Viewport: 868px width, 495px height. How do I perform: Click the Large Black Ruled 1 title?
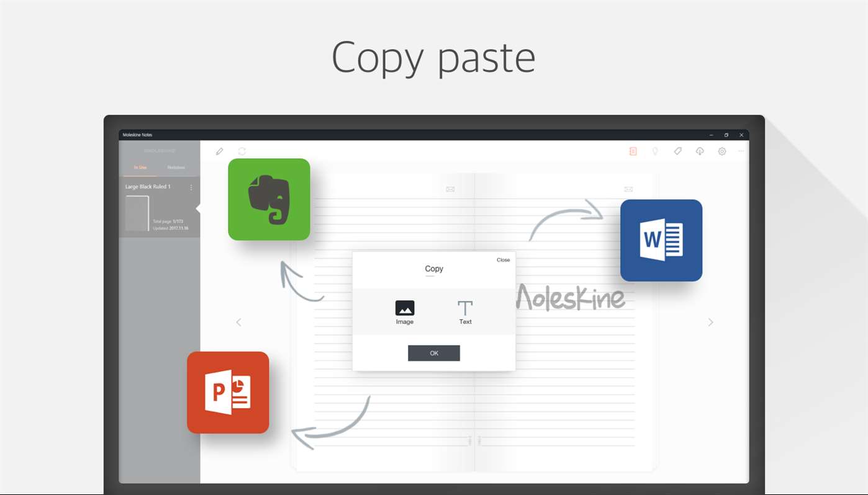click(x=148, y=187)
